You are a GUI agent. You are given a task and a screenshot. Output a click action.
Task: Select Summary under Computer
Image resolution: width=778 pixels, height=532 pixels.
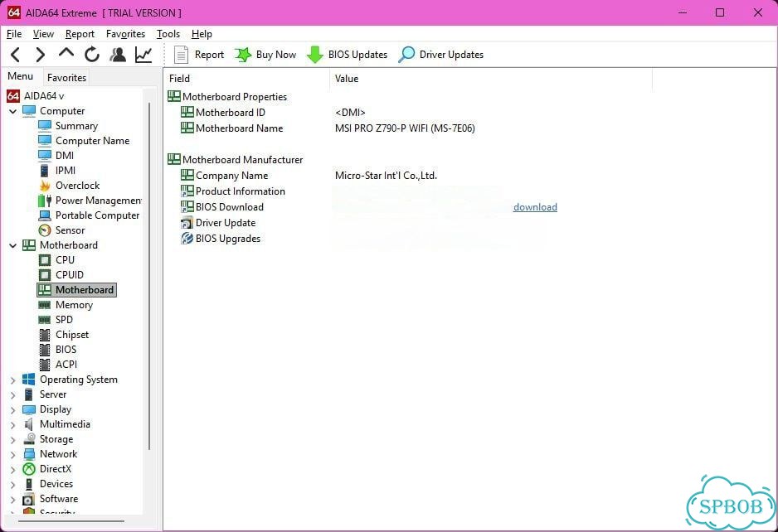click(x=68, y=126)
